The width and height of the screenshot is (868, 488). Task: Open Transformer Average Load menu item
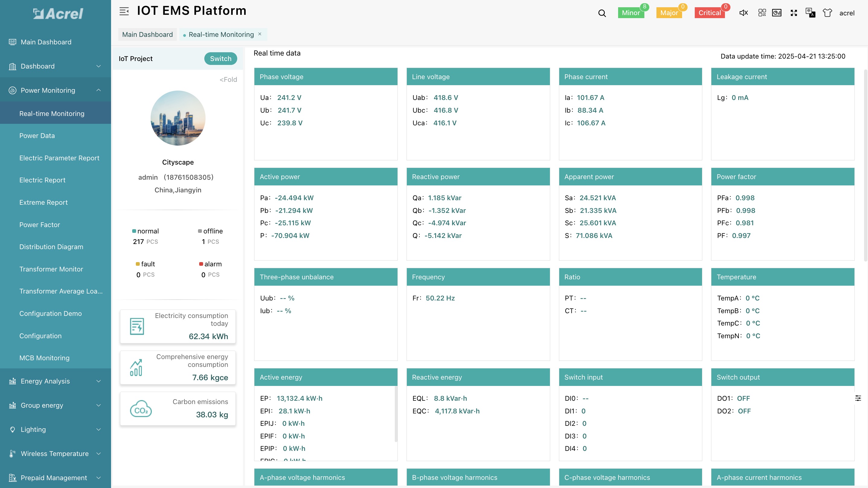coord(56,291)
